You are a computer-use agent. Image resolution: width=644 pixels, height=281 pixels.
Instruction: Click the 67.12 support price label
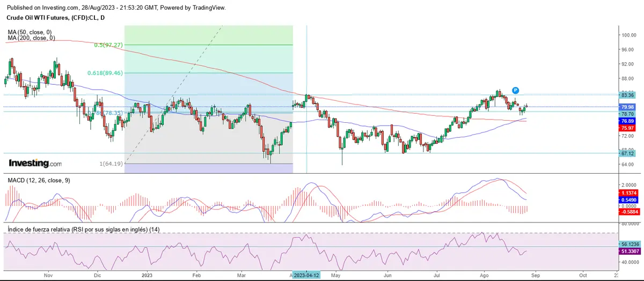point(627,153)
